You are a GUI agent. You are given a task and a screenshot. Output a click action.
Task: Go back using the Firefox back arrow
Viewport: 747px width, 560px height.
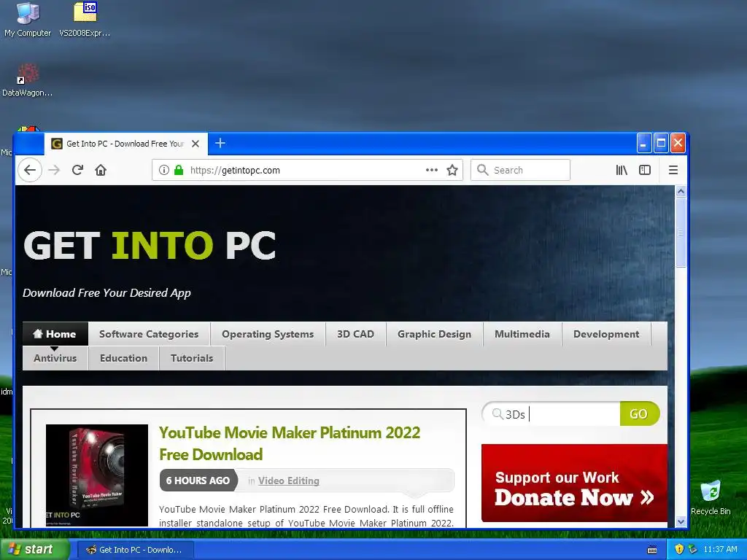[29, 170]
